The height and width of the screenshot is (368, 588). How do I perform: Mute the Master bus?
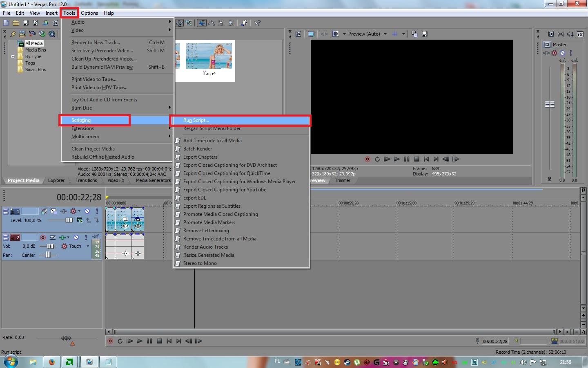tap(562, 53)
